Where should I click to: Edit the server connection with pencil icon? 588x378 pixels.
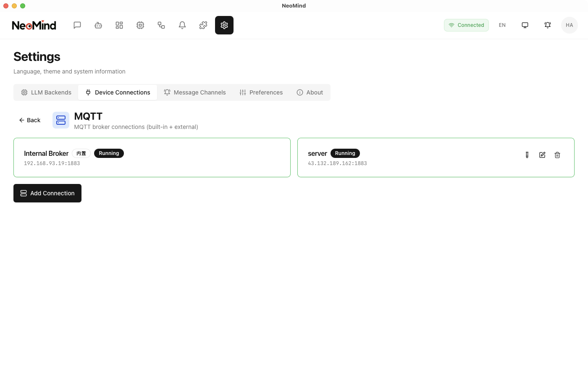click(x=542, y=155)
